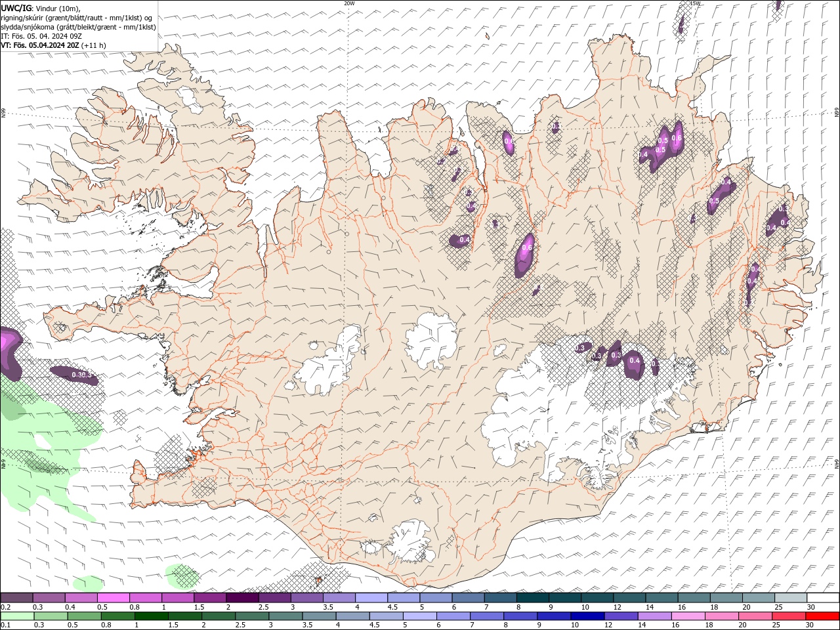Image resolution: width=840 pixels, height=630 pixels.
Task: Click the lightest green rain swatch between 0.1 and 0.3
Action: pos(17,616)
